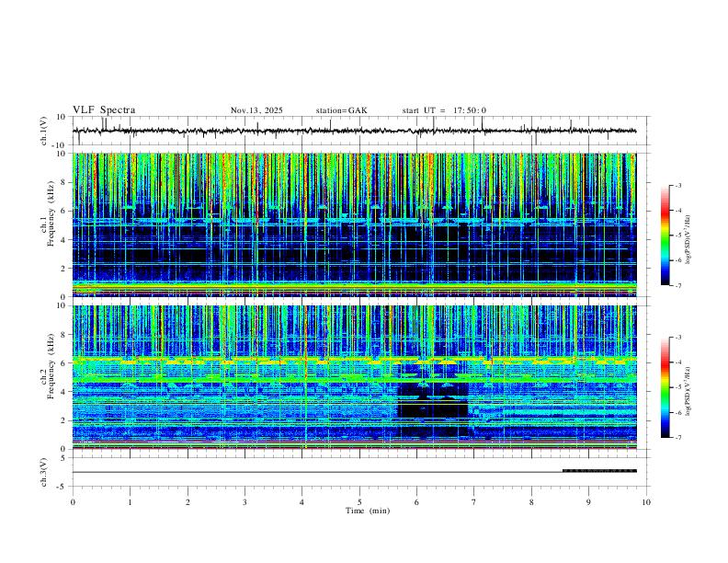
Task: Click time axis tick label "0"
Action: 73,502
